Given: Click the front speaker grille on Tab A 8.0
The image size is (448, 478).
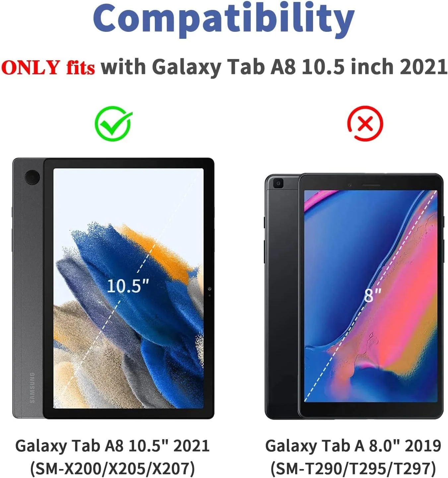Looking at the screenshot, I should [x=371, y=185].
